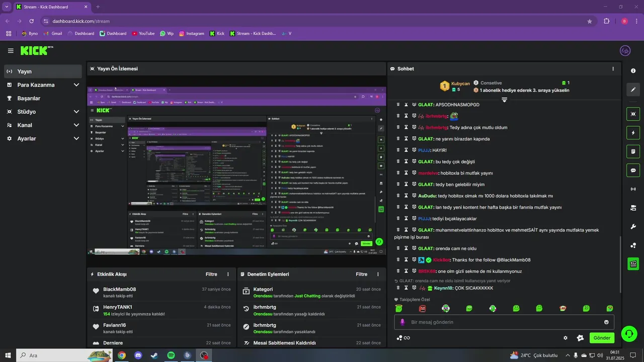This screenshot has width=644, height=362.
Task: Open the emoji picker in the message box
Action: coord(606,322)
